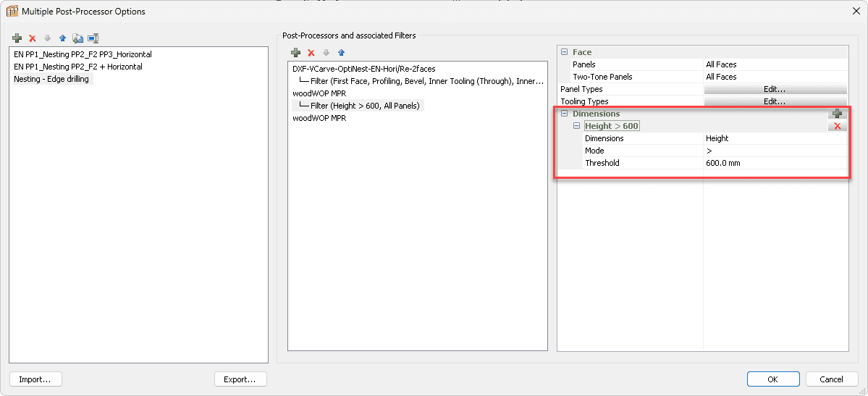This screenshot has width=868, height=396.
Task: Collapse the Dimensions property section
Action: pos(564,114)
